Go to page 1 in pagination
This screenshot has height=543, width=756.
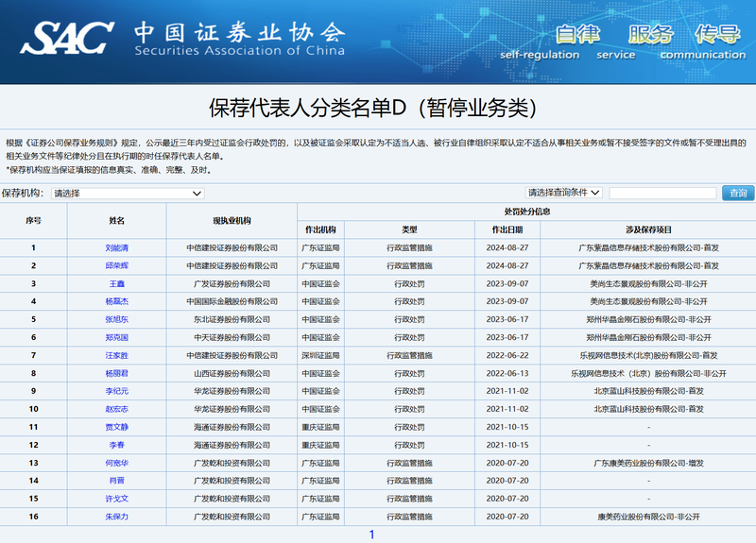(371, 535)
